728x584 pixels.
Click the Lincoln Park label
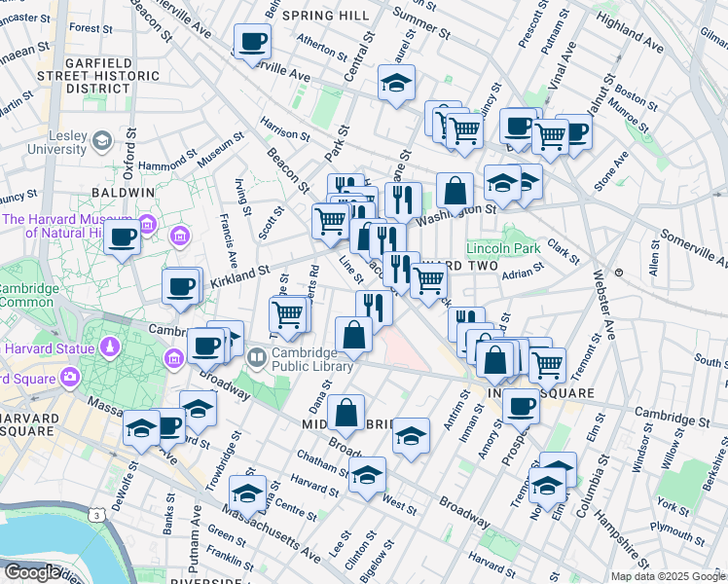[503, 248]
